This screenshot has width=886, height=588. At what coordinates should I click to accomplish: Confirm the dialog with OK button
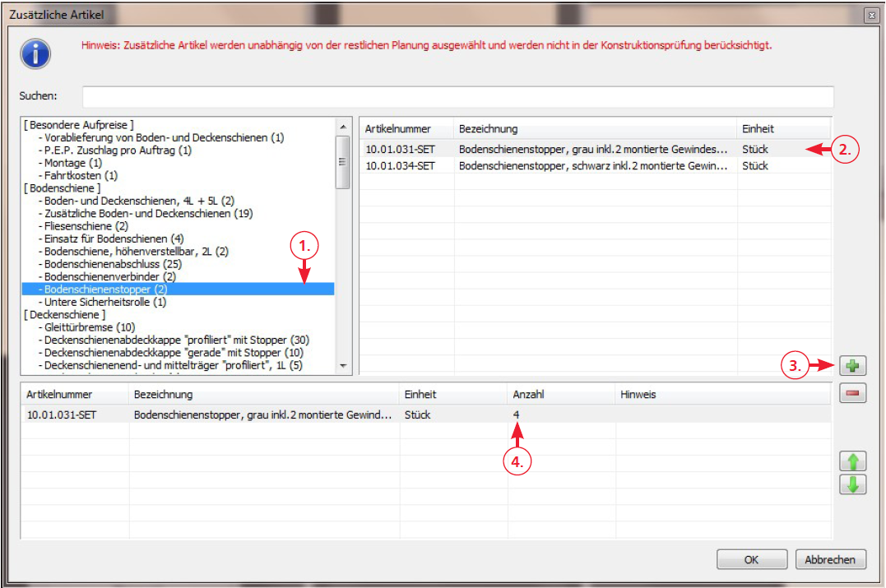(x=751, y=559)
